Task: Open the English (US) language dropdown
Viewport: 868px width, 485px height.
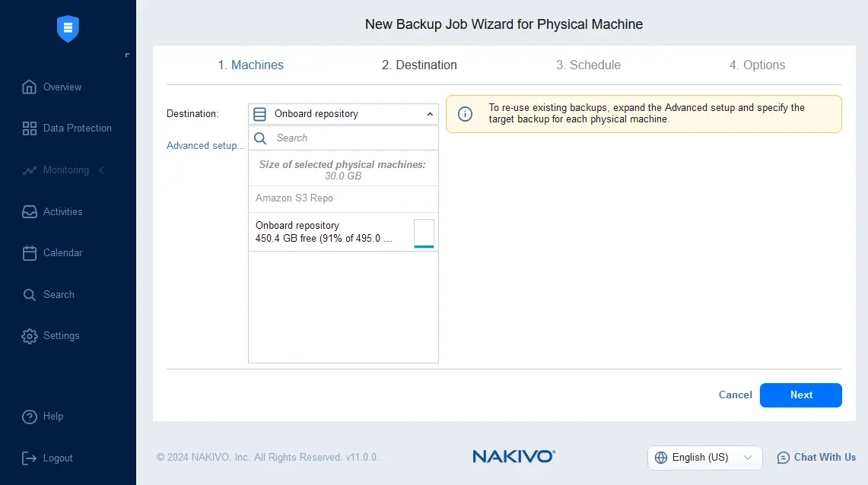Action: click(704, 458)
